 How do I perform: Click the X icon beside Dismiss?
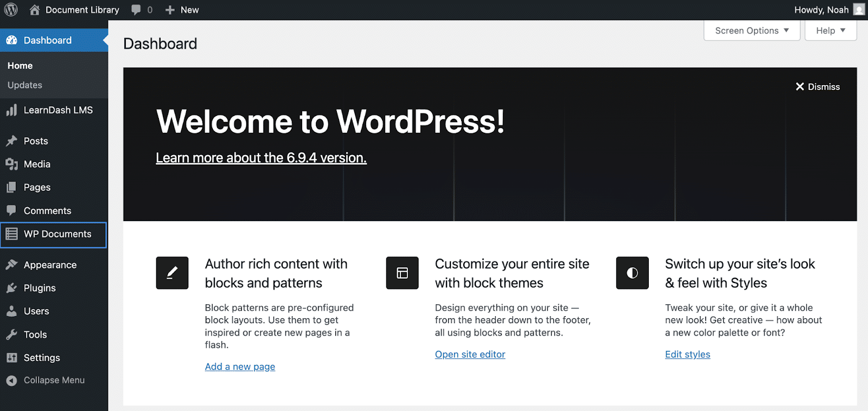800,87
